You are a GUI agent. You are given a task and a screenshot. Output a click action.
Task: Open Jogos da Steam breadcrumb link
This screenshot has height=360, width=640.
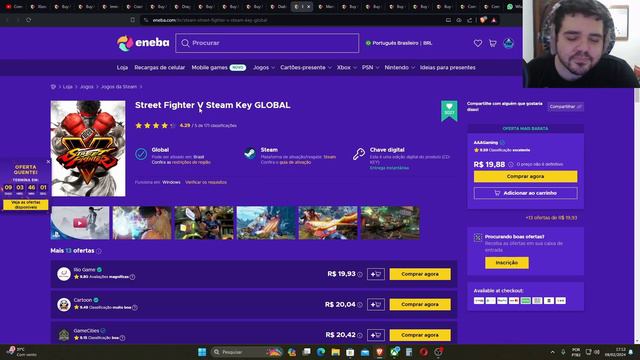118,87
